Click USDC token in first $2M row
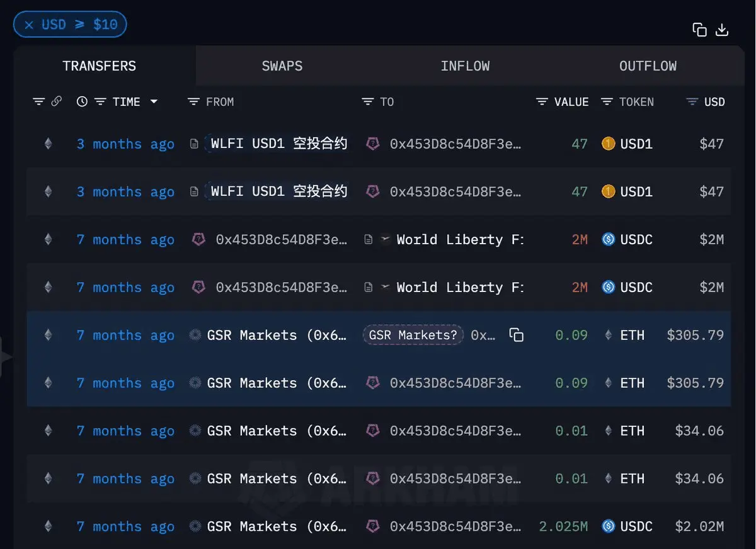Image resolution: width=756 pixels, height=549 pixels. coord(636,240)
